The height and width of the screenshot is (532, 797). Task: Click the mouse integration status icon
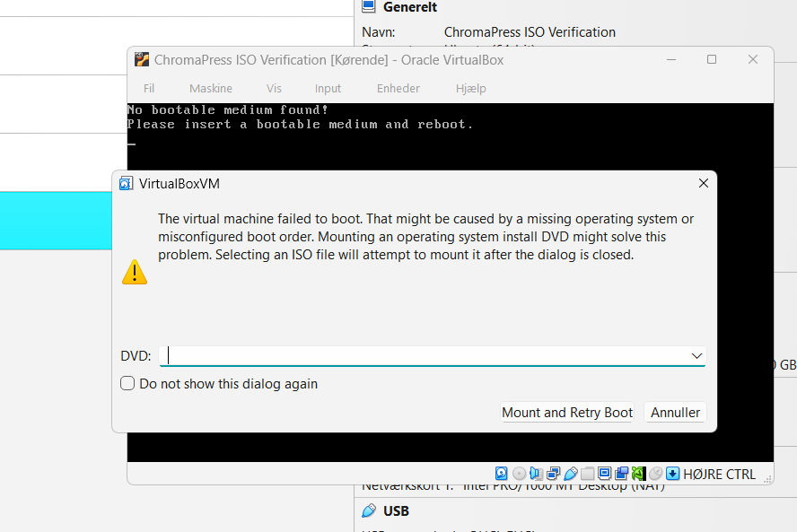pyautogui.click(x=656, y=474)
